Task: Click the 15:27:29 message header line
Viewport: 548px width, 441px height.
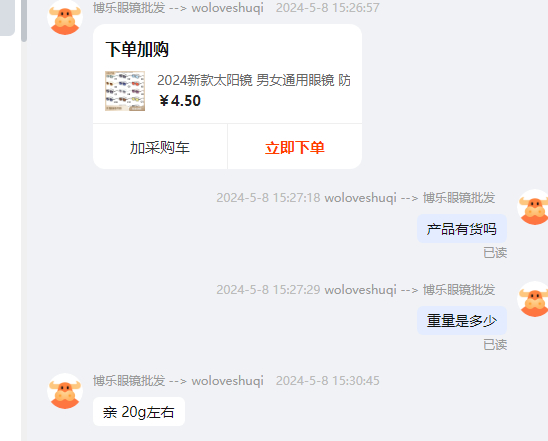Action: tap(355, 290)
